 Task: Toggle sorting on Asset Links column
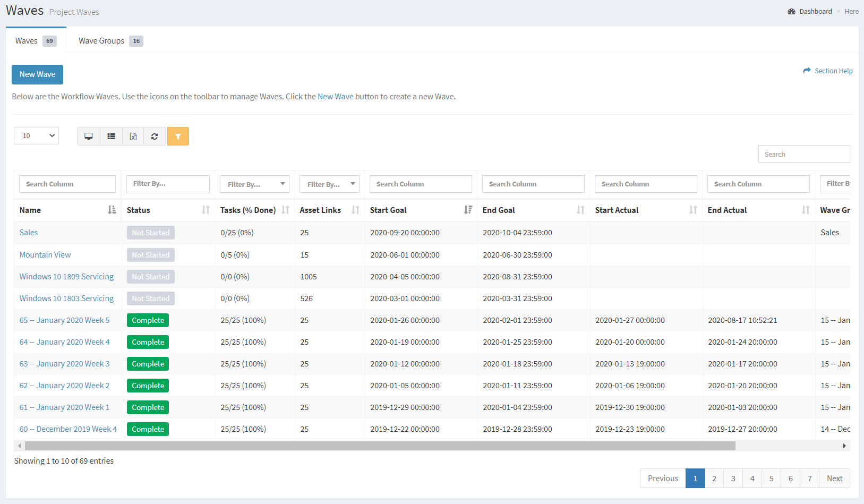(355, 210)
